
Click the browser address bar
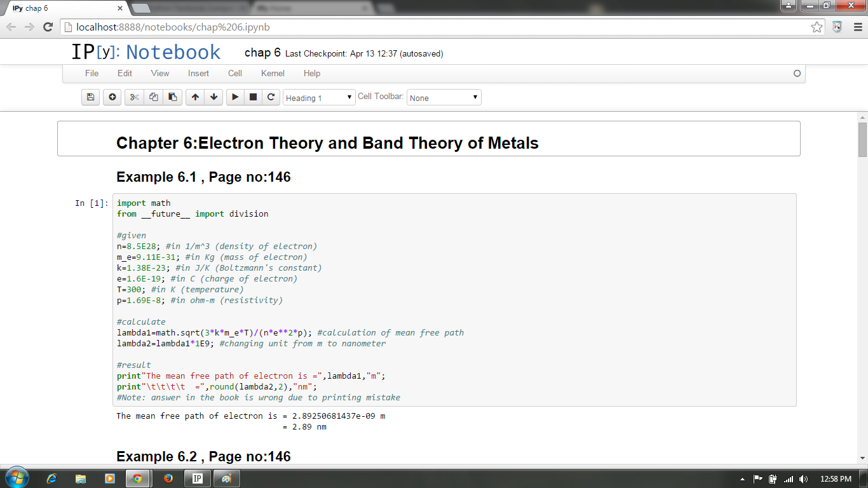438,27
